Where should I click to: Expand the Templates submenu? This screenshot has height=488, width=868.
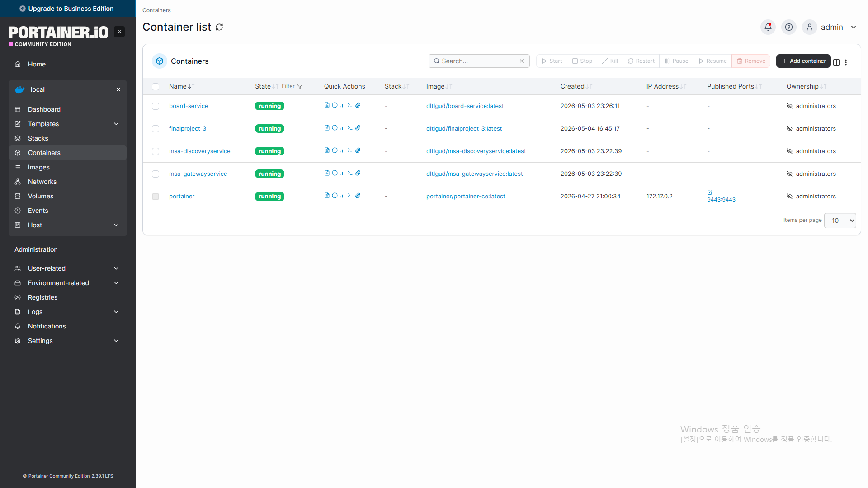(x=116, y=124)
